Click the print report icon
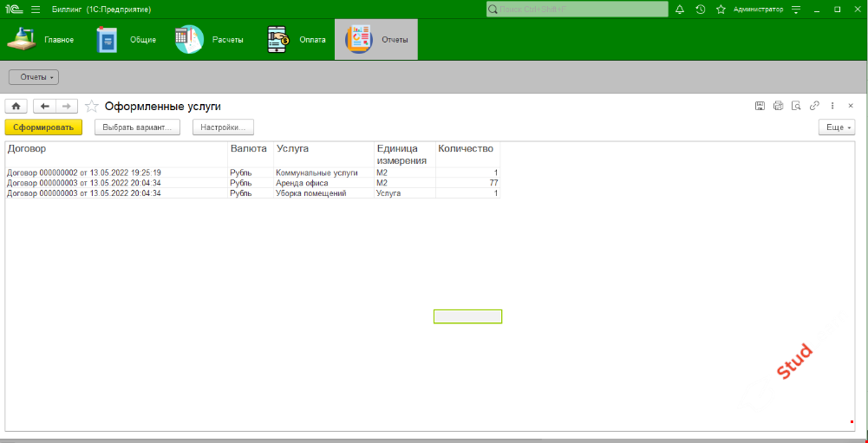Image resolution: width=868 pixels, height=443 pixels. click(x=778, y=106)
